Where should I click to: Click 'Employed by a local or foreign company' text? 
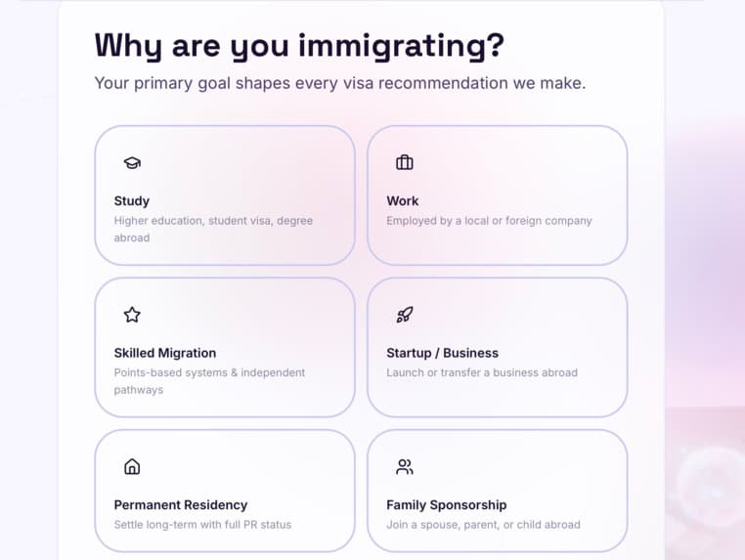coord(489,221)
